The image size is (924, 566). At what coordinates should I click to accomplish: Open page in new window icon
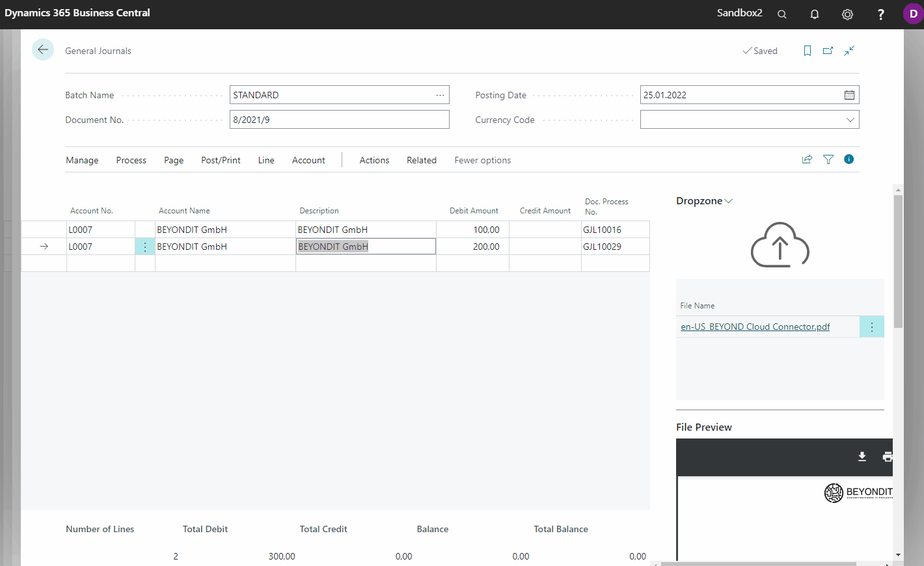click(828, 50)
